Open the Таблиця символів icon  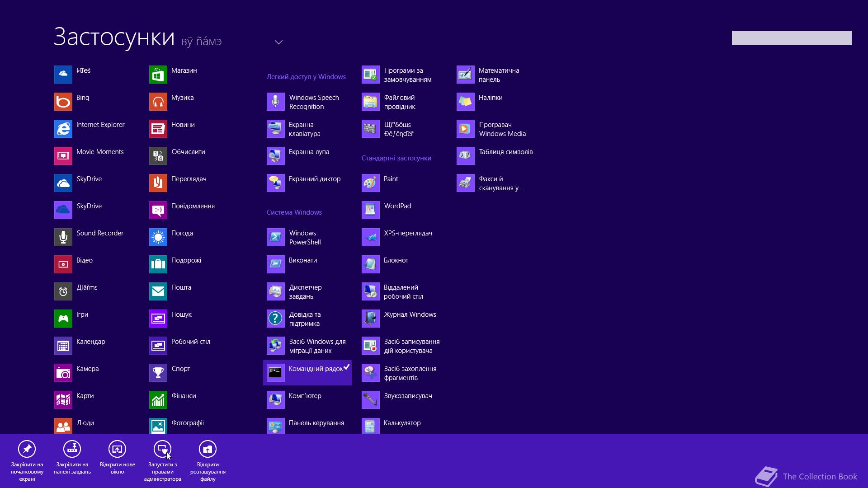pyautogui.click(x=466, y=156)
